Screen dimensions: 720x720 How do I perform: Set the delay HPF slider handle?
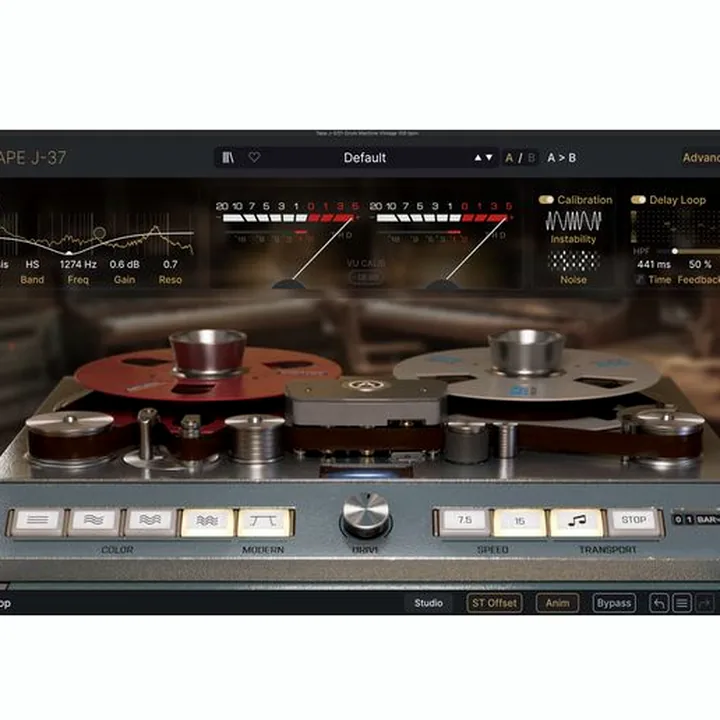click(675, 251)
